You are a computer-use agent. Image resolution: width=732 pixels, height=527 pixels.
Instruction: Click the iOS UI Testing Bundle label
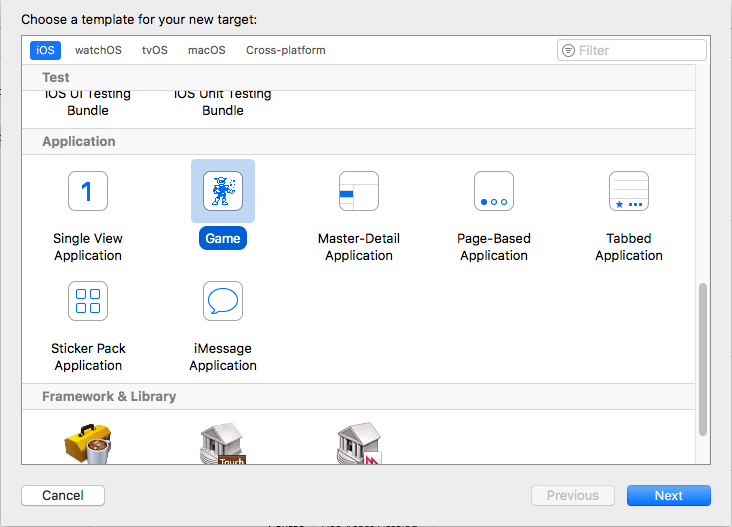pyautogui.click(x=88, y=103)
